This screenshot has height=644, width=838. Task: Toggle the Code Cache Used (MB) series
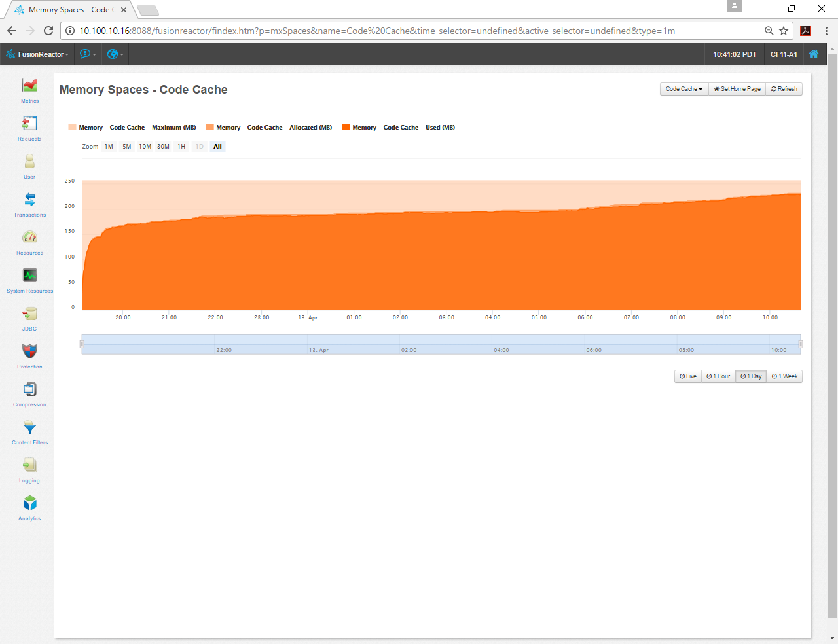point(399,128)
